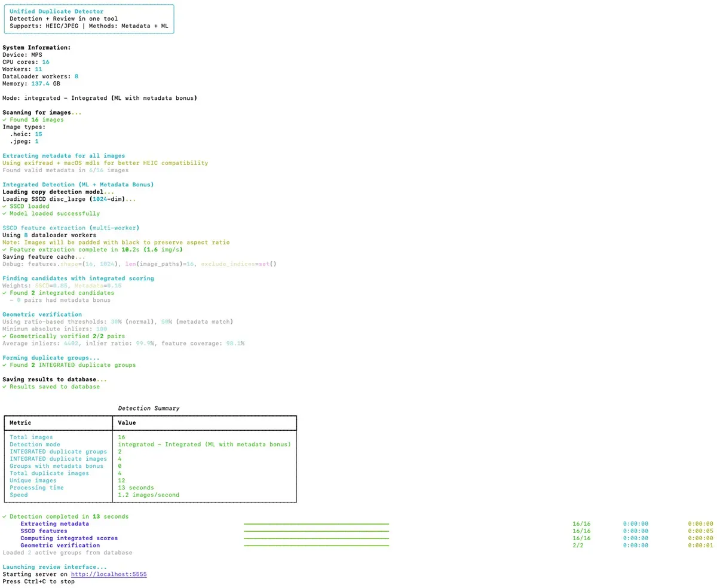Viewport: 717px width, 588px height.
Task: Click the 'Value' column header
Action: click(x=127, y=423)
